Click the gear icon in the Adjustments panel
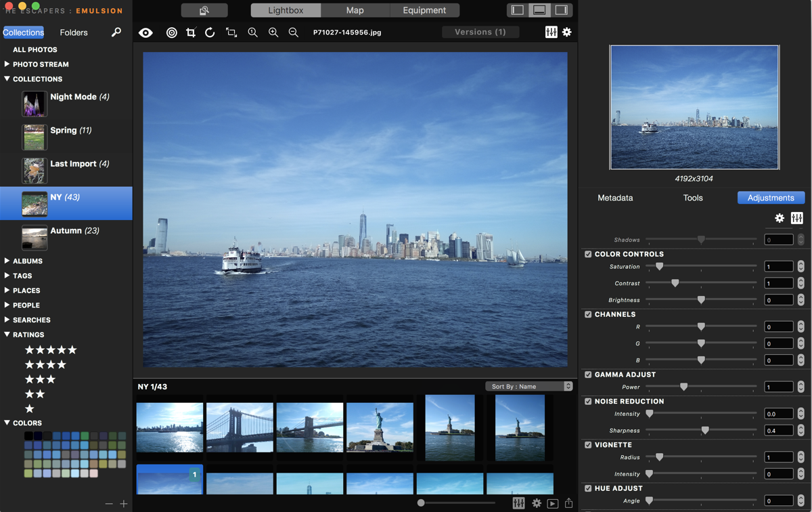The width and height of the screenshot is (812, 512). 780,218
